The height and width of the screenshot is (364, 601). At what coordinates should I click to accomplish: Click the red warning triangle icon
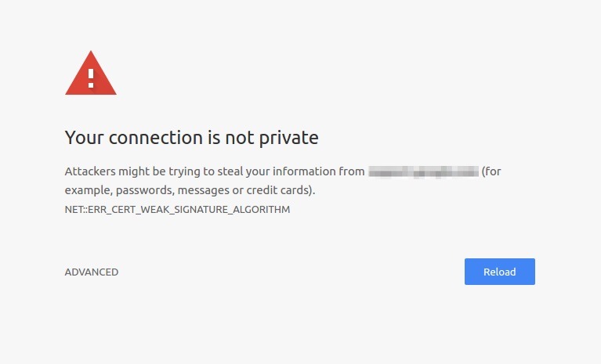pyautogui.click(x=91, y=73)
